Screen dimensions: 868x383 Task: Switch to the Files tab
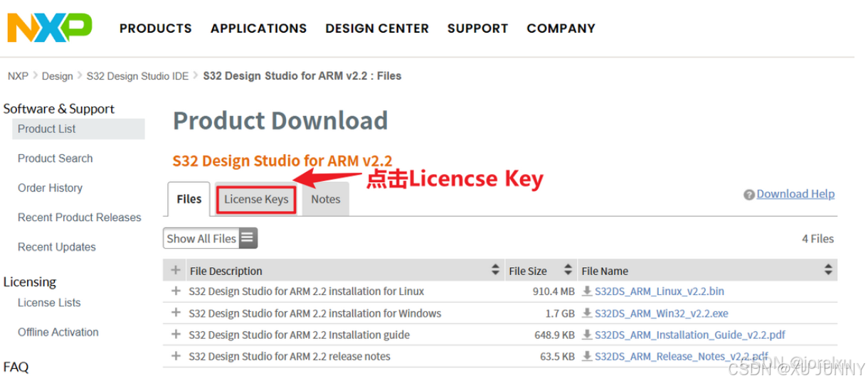pyautogui.click(x=189, y=199)
